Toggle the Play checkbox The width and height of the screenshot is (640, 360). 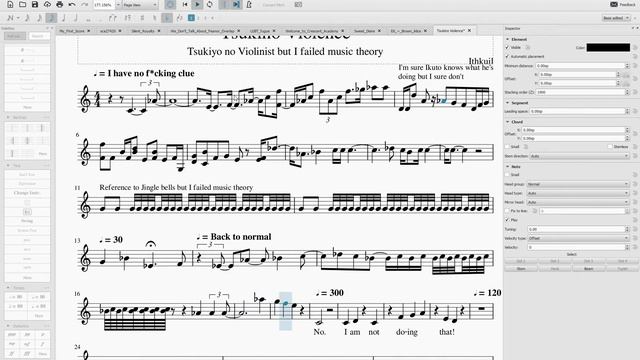click(507, 220)
